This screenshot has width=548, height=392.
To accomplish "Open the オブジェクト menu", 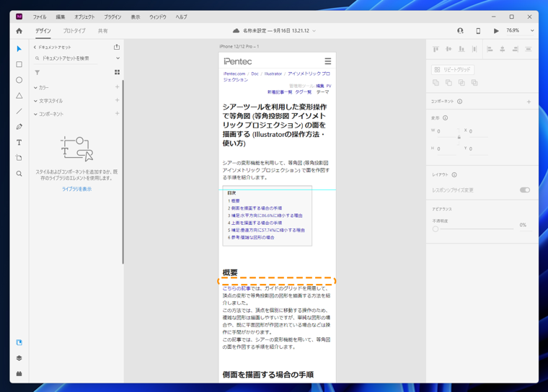I will [84, 17].
